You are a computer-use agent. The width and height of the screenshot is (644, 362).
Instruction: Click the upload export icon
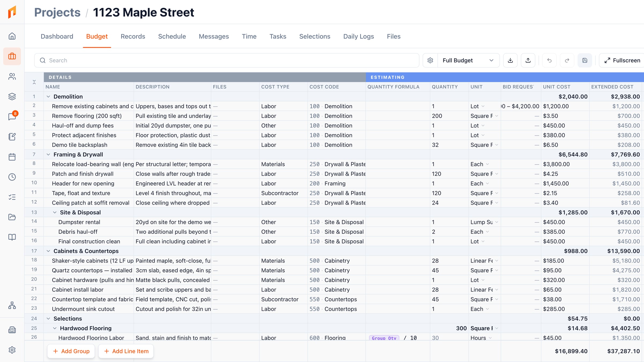pyautogui.click(x=528, y=60)
